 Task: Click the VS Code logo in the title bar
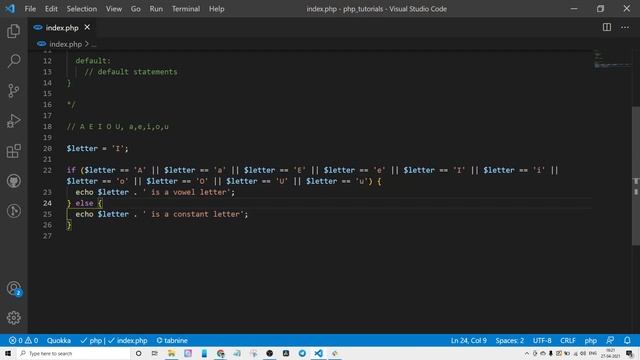(x=10, y=9)
